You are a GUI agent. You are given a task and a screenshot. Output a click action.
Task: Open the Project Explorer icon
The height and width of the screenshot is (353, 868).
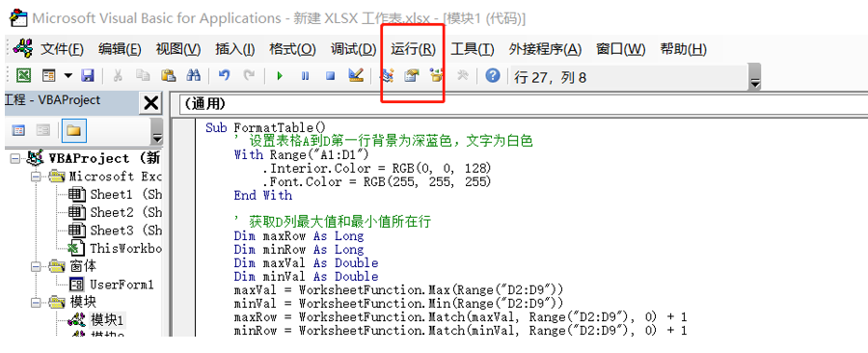tap(388, 76)
